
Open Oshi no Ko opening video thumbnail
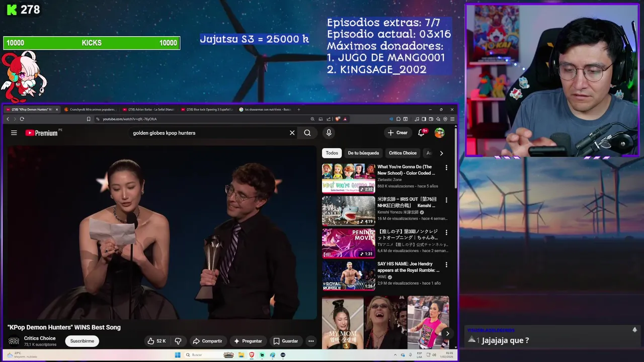tap(348, 243)
